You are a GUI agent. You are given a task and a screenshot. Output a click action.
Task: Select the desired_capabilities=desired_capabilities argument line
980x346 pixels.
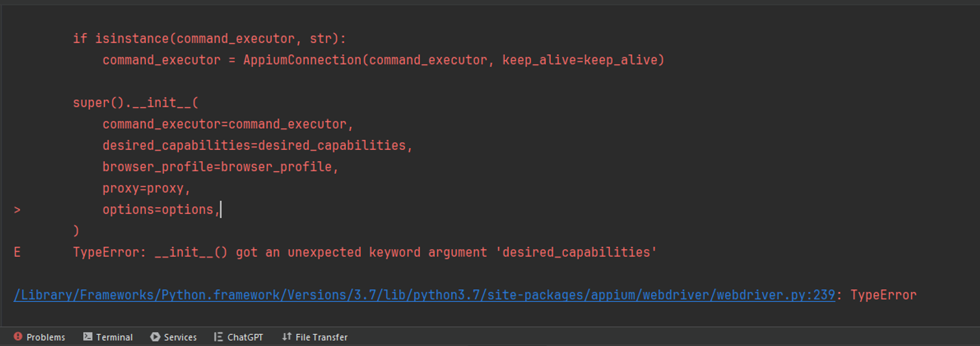257,145
